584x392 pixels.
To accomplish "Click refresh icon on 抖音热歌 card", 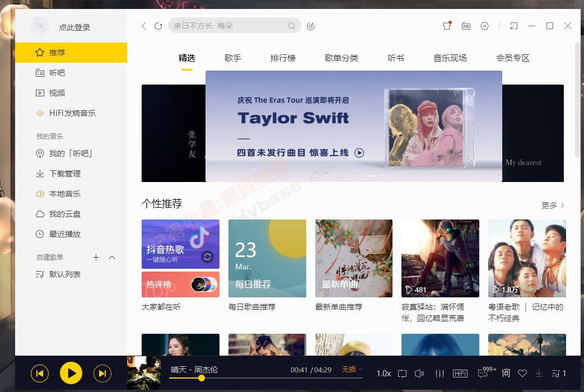I will point(208,256).
